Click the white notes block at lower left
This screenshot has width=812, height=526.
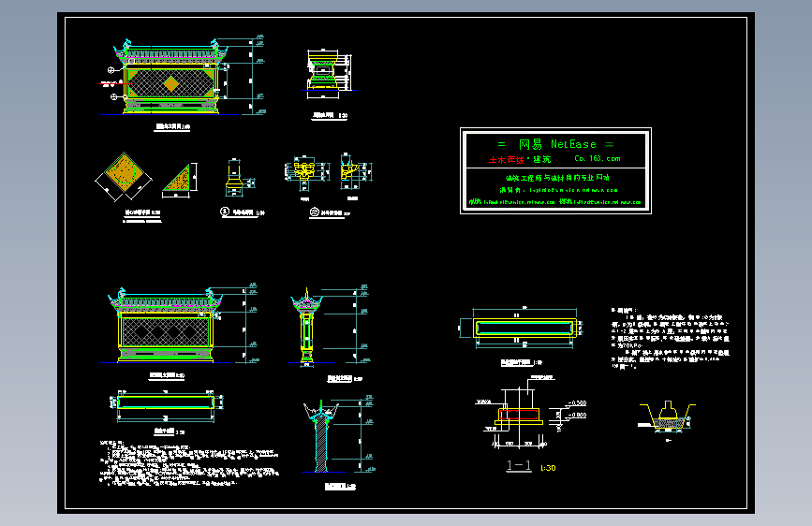(189, 462)
